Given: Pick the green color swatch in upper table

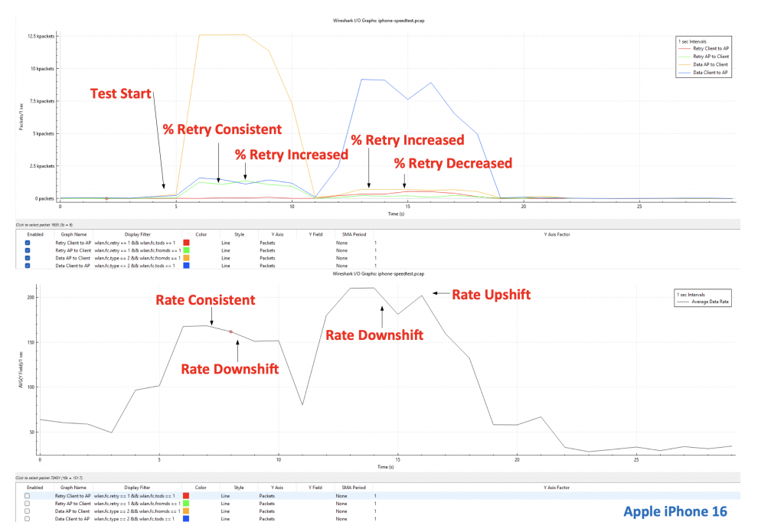Looking at the screenshot, I should (187, 250).
